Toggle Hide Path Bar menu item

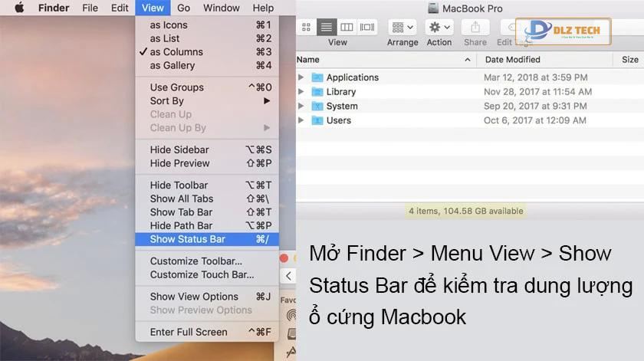(x=207, y=226)
